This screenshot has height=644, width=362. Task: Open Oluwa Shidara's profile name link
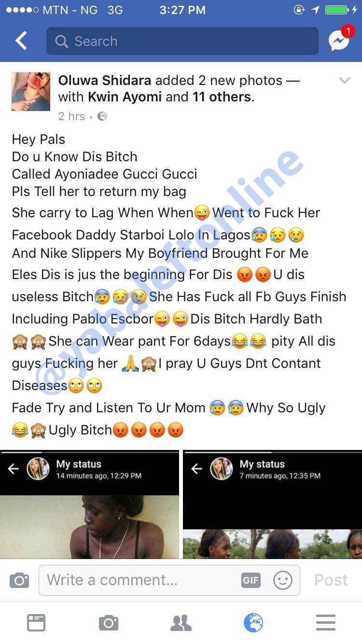coord(105,80)
